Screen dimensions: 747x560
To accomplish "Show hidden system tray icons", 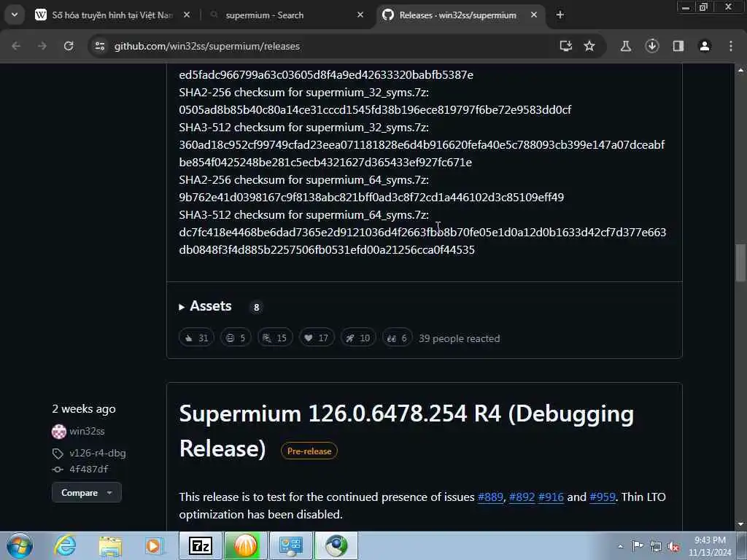I will pos(620,546).
